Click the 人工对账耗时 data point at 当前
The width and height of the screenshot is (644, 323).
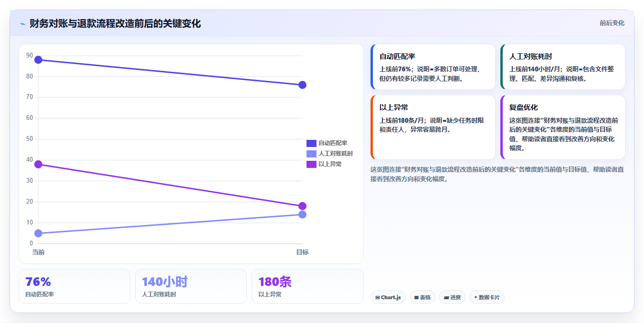(x=39, y=234)
